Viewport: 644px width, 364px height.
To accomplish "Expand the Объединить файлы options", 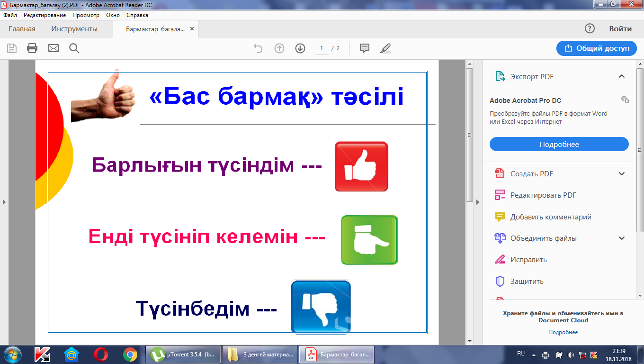I will tap(622, 238).
